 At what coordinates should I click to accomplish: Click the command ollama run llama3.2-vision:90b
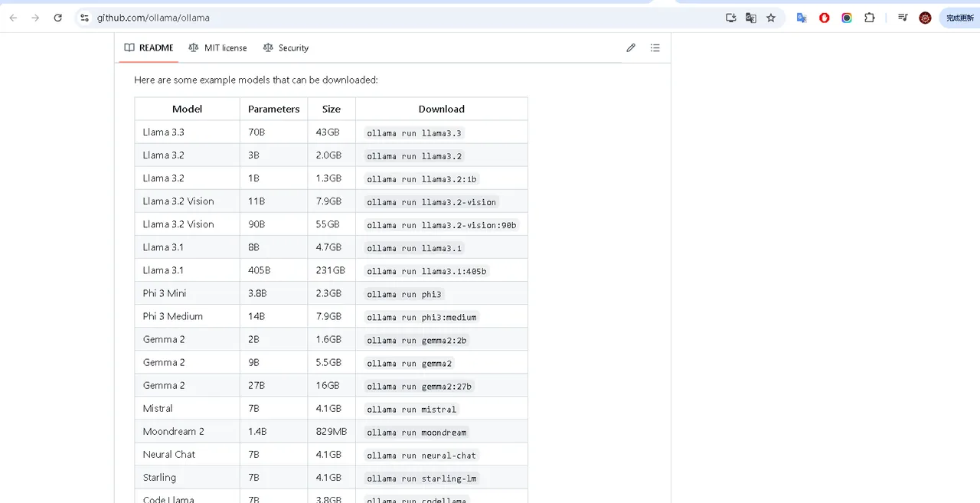click(442, 224)
